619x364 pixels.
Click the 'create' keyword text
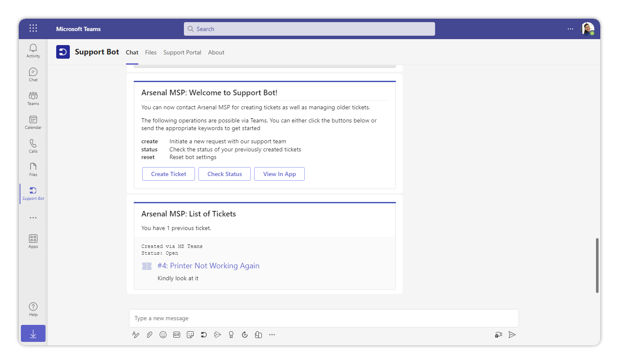[149, 141]
